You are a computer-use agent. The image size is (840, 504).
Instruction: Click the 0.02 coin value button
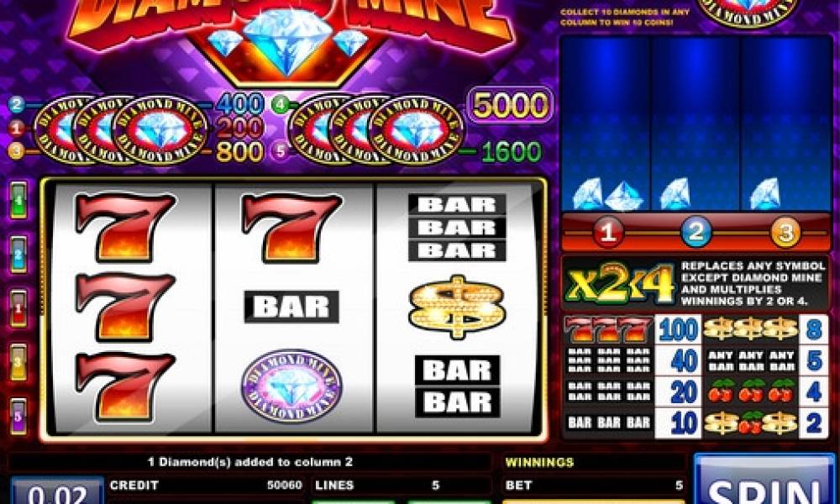click(x=57, y=491)
